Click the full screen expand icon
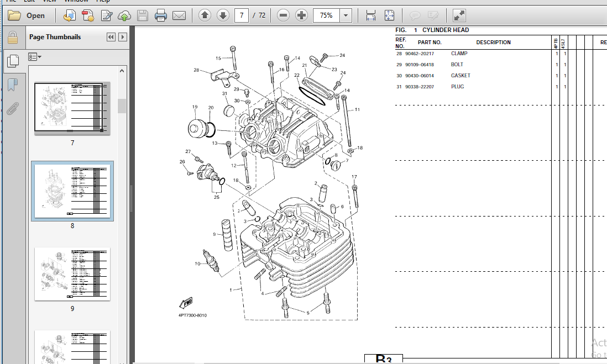This screenshot has height=364, width=607. [x=459, y=15]
